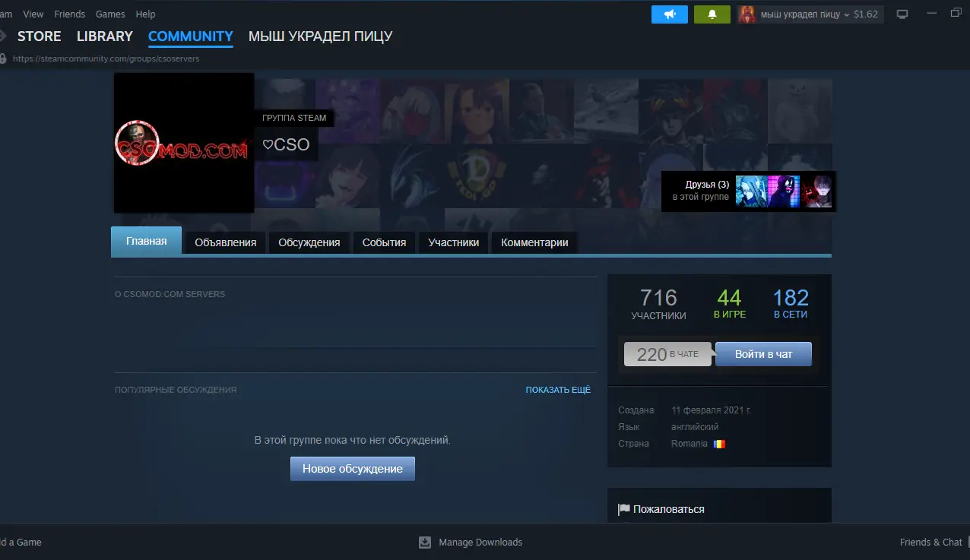Viewport: 970px width, 560px height.
Task: Click the ГРУППА STEAM label
Action: click(294, 118)
